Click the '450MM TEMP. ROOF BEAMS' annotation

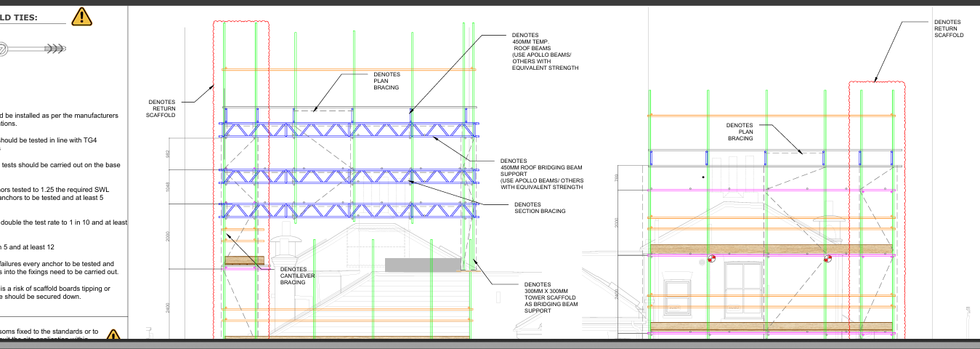[x=545, y=52]
